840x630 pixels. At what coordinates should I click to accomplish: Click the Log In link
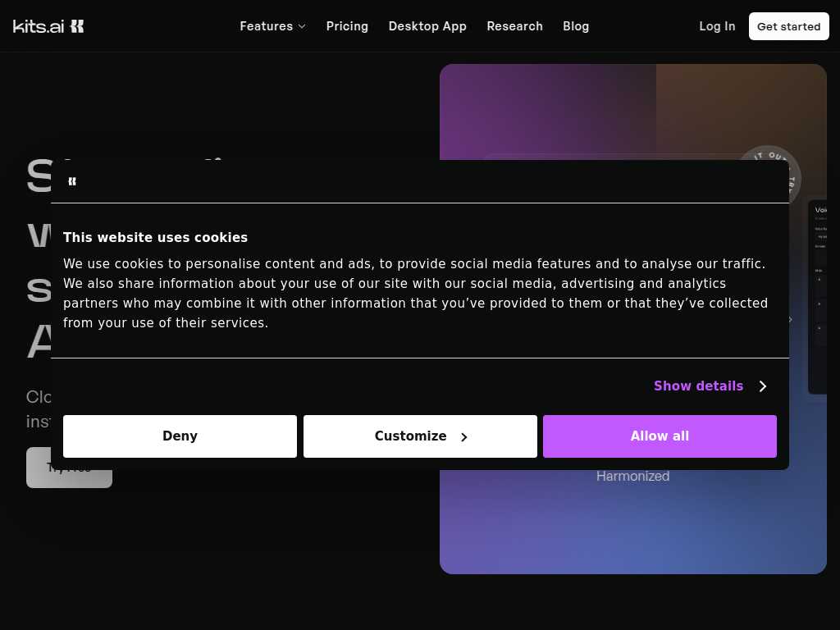[x=717, y=26]
